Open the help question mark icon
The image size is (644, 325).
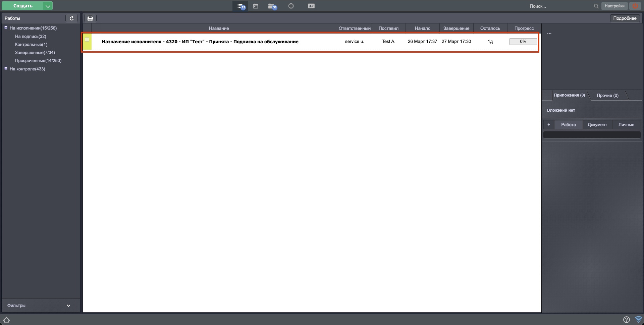pos(626,320)
